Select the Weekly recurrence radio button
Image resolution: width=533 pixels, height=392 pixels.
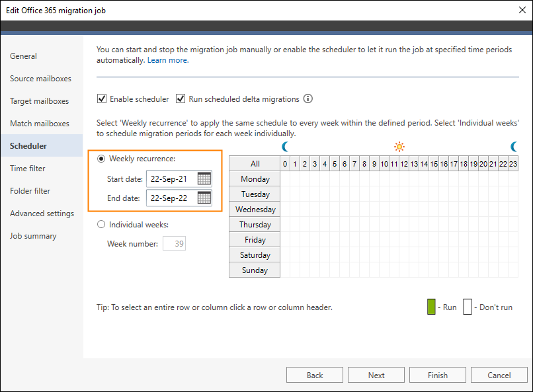101,159
